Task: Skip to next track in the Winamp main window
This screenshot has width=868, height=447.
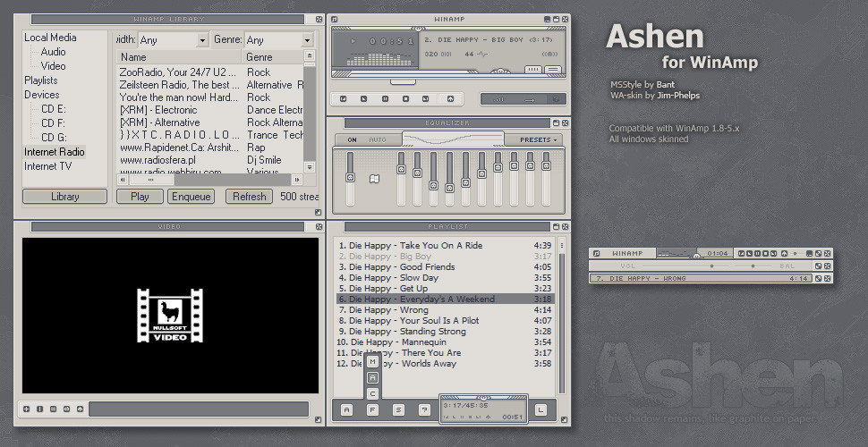Action: pos(426,99)
